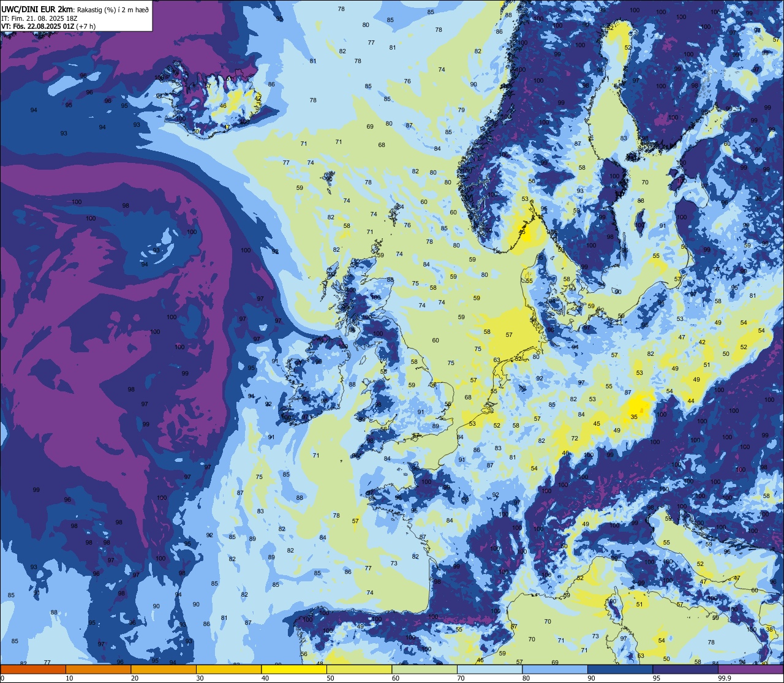Select the medium blue 80–90 legend segment
Viewport: 784px width, 683px height.
[555, 669]
